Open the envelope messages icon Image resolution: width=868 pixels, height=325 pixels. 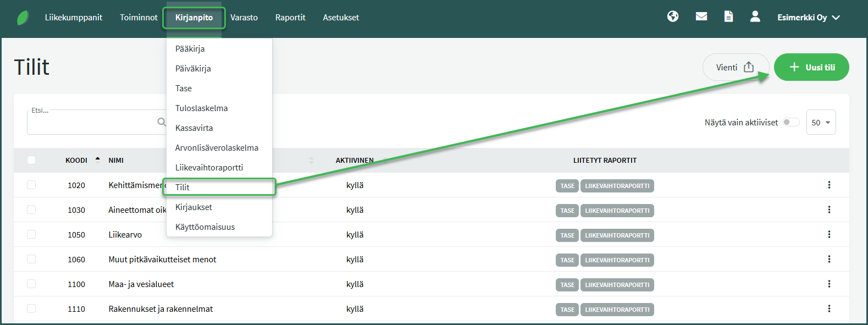(701, 16)
